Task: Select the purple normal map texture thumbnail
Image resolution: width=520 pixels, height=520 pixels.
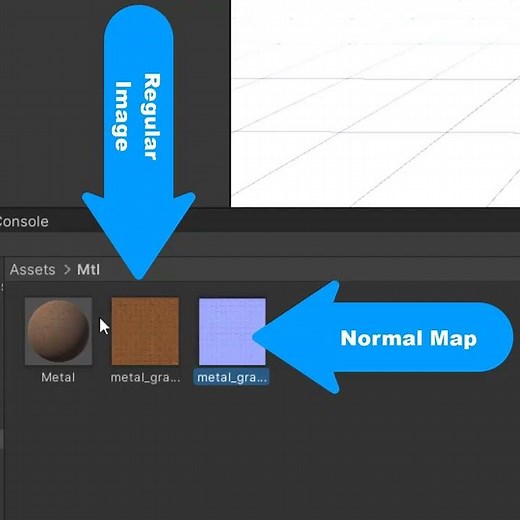Action: point(232,331)
